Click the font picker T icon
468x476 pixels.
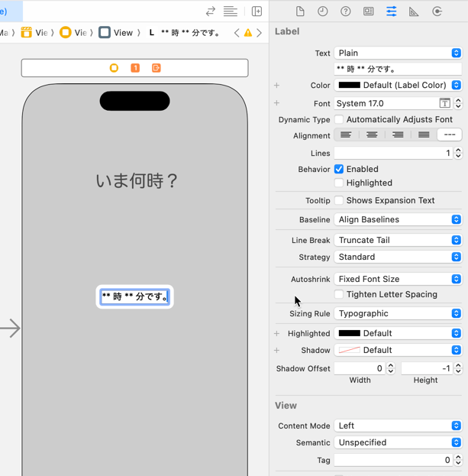tap(444, 103)
